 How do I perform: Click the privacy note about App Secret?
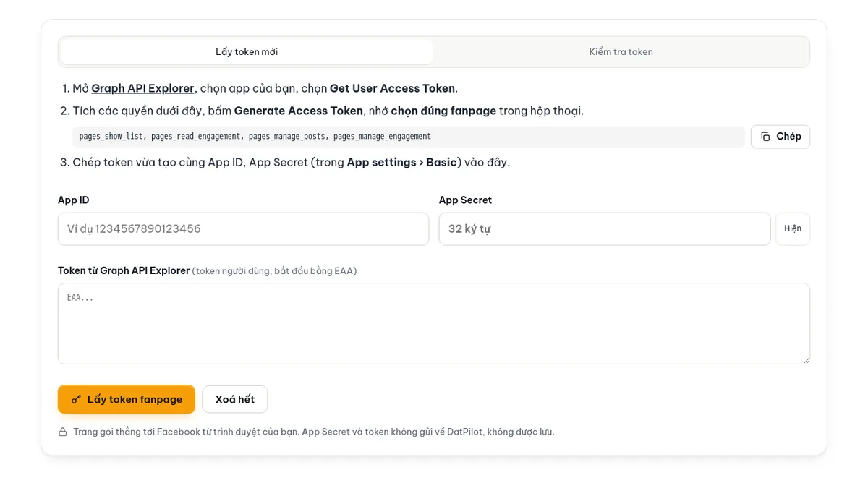(313, 432)
